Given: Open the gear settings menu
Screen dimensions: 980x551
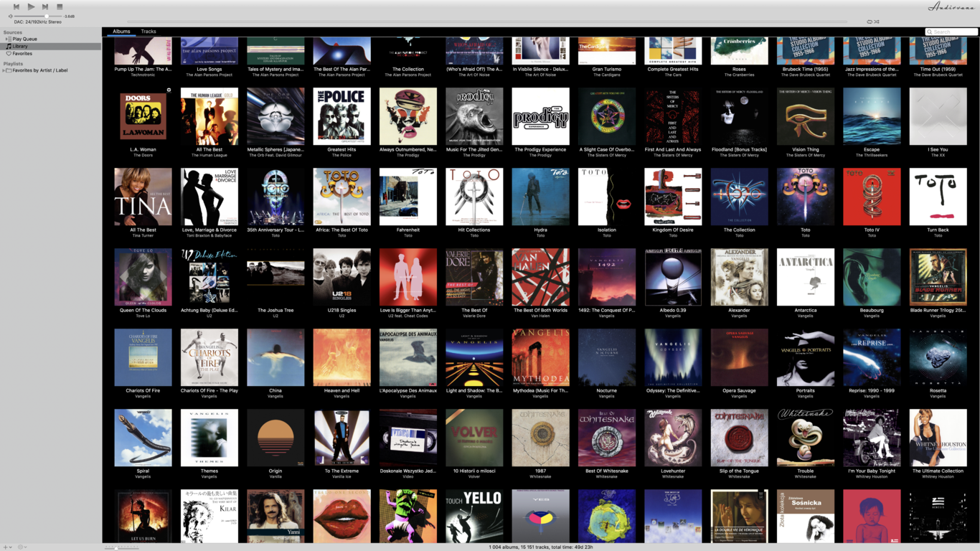Looking at the screenshot, I should coord(22,547).
